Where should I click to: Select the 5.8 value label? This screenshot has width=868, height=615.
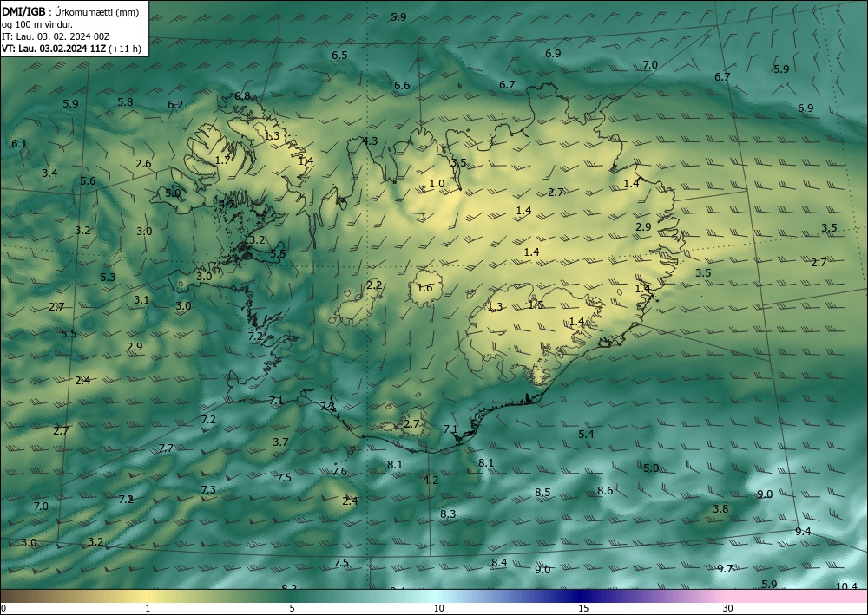(x=126, y=101)
